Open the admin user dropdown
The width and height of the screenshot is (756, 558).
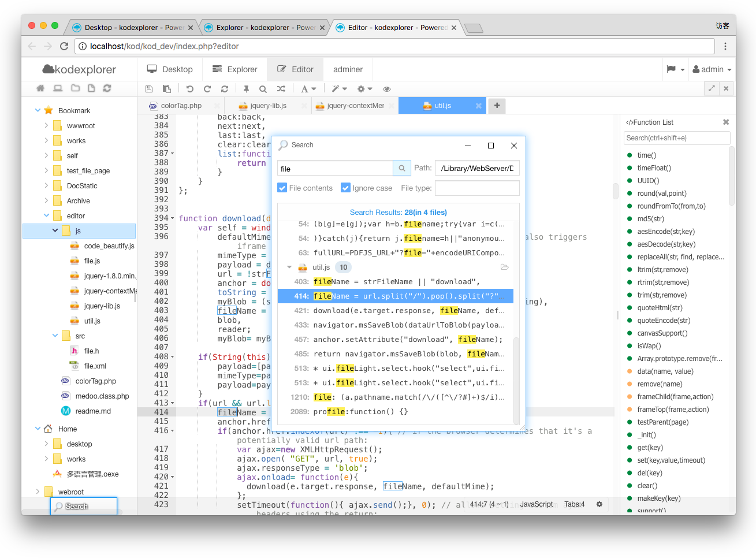pyautogui.click(x=712, y=69)
